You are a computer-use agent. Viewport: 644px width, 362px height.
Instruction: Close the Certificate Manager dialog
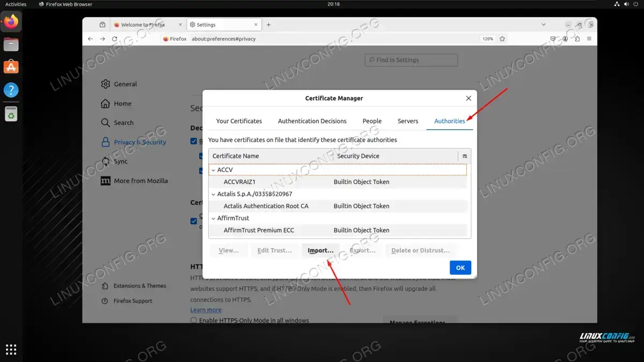tap(469, 98)
